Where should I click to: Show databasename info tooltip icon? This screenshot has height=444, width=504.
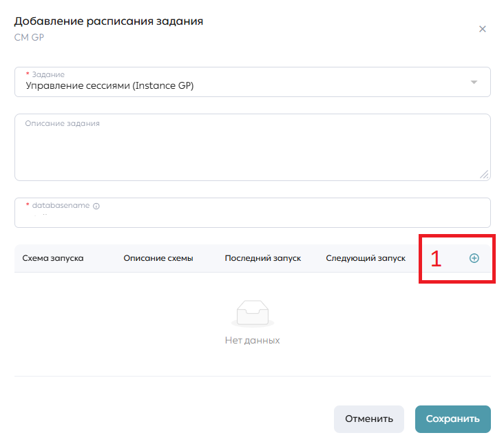[96, 206]
